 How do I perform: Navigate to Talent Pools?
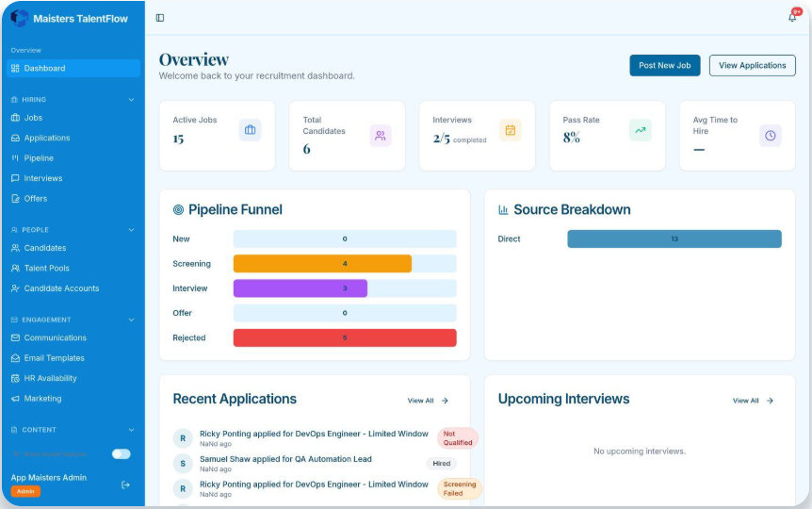click(73, 268)
